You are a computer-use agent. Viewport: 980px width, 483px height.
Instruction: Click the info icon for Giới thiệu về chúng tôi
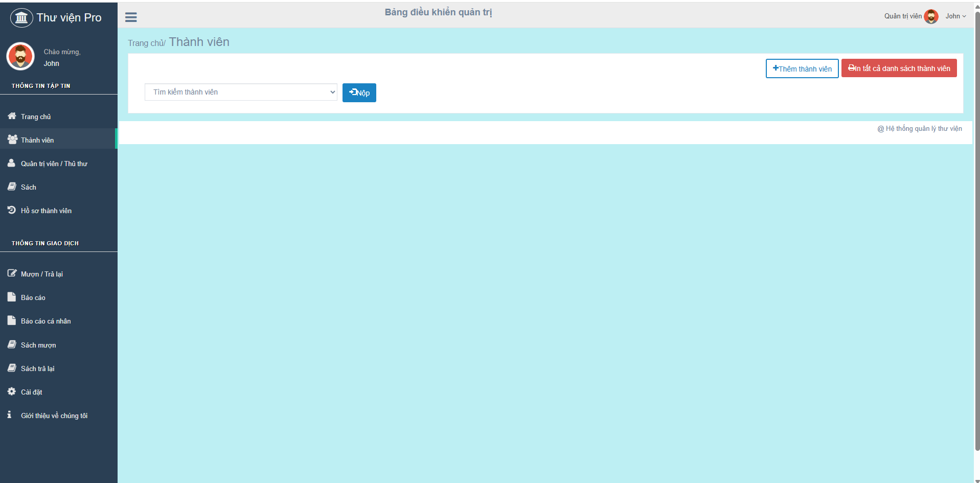tap(10, 415)
